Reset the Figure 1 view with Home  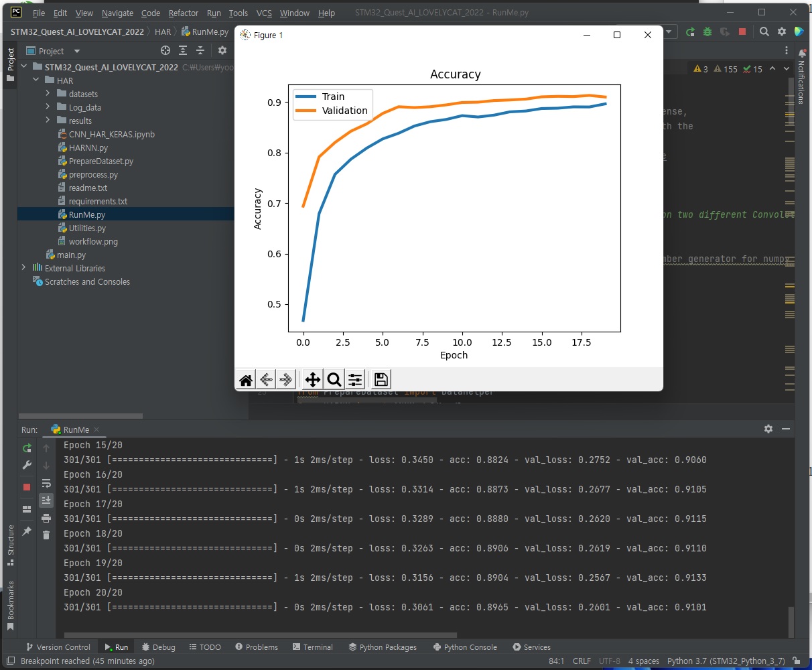click(x=246, y=380)
